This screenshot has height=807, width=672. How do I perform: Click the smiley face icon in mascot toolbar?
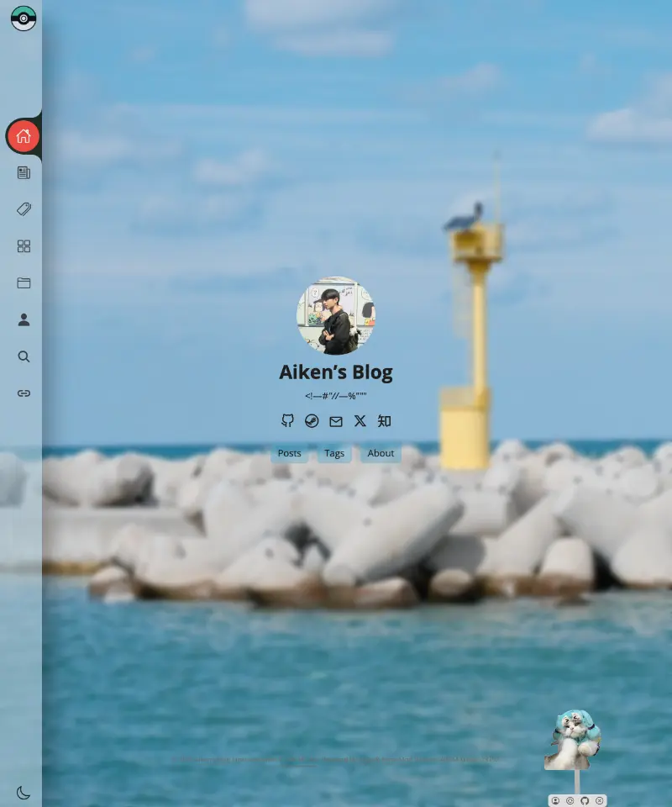[570, 801]
